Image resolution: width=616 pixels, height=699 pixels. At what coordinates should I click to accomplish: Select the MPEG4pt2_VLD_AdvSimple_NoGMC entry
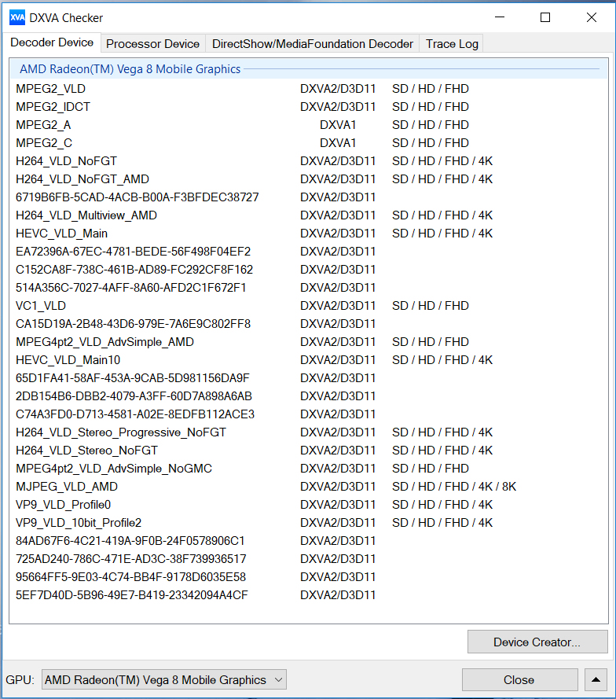coord(114,469)
